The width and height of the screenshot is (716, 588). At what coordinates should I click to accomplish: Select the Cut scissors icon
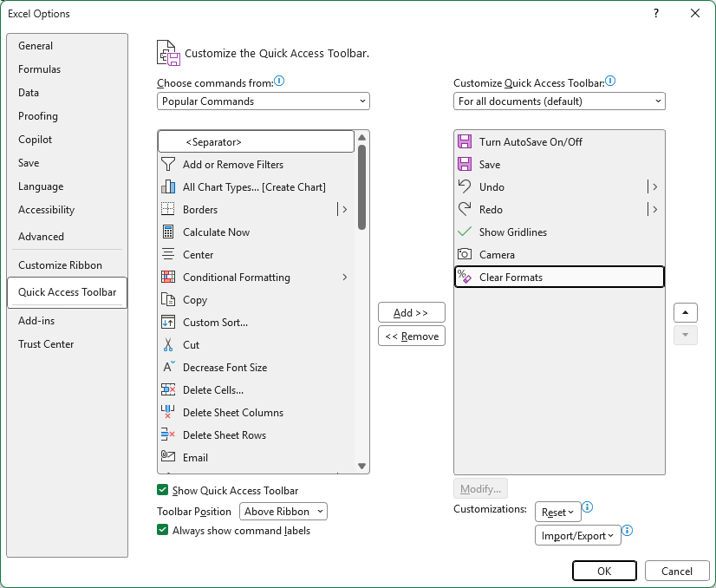(168, 344)
